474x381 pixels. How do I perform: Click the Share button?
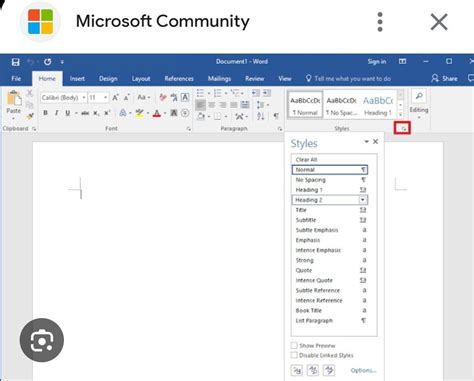444,79
